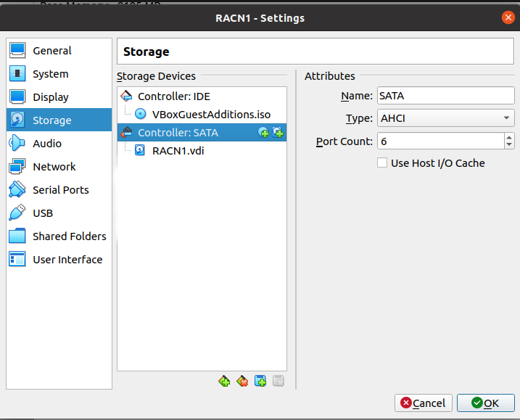This screenshot has width=520, height=420.
Task: Click the disabled remove attachment icon
Action: click(278, 381)
